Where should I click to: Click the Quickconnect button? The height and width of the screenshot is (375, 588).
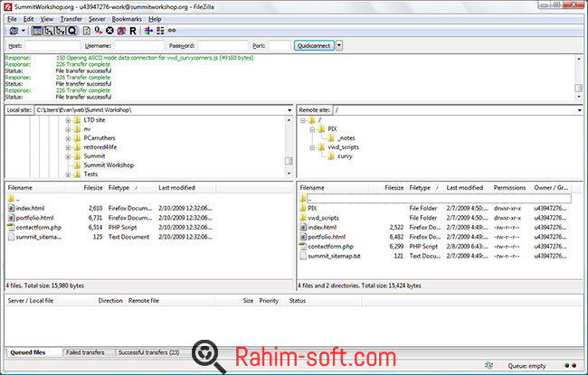[314, 46]
